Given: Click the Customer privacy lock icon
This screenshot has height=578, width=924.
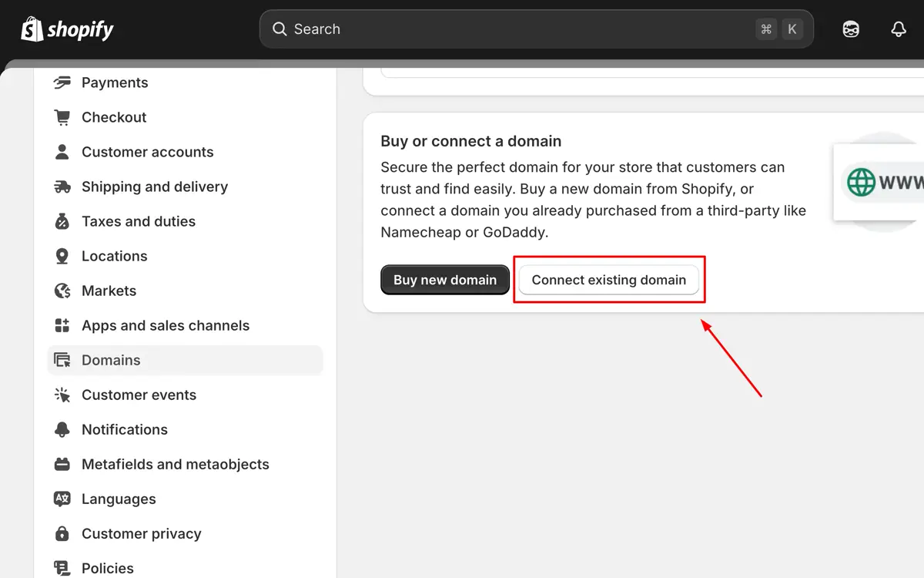Looking at the screenshot, I should (x=62, y=533).
